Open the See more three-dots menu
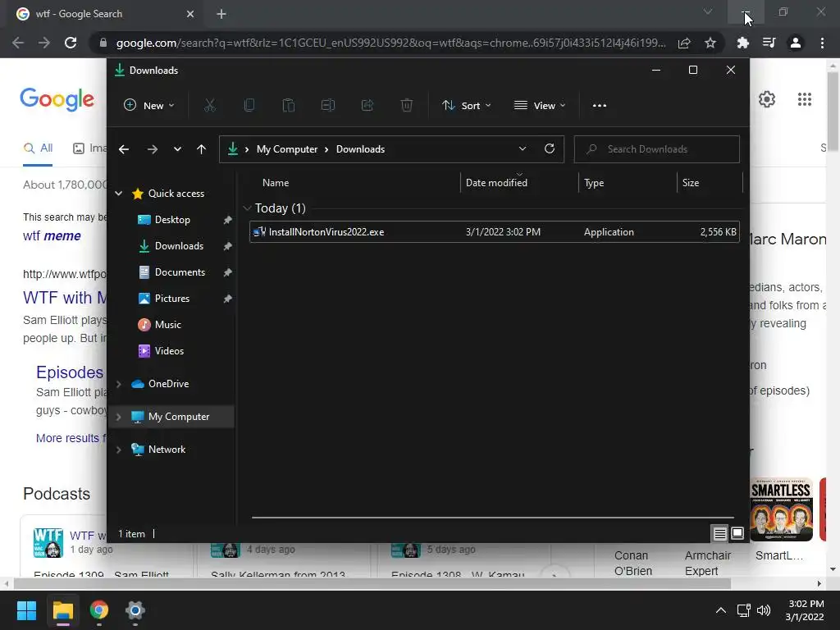840x630 pixels. point(600,106)
